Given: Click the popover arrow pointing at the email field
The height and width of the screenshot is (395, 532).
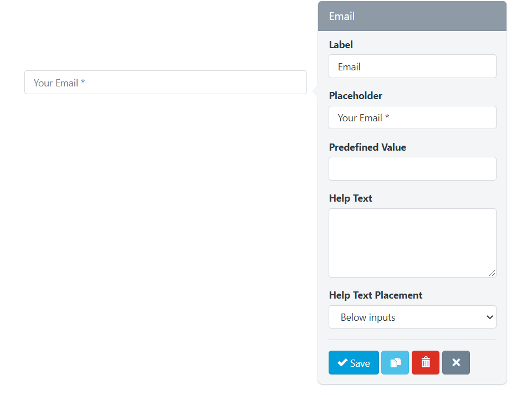Looking at the screenshot, I should tap(315, 91).
